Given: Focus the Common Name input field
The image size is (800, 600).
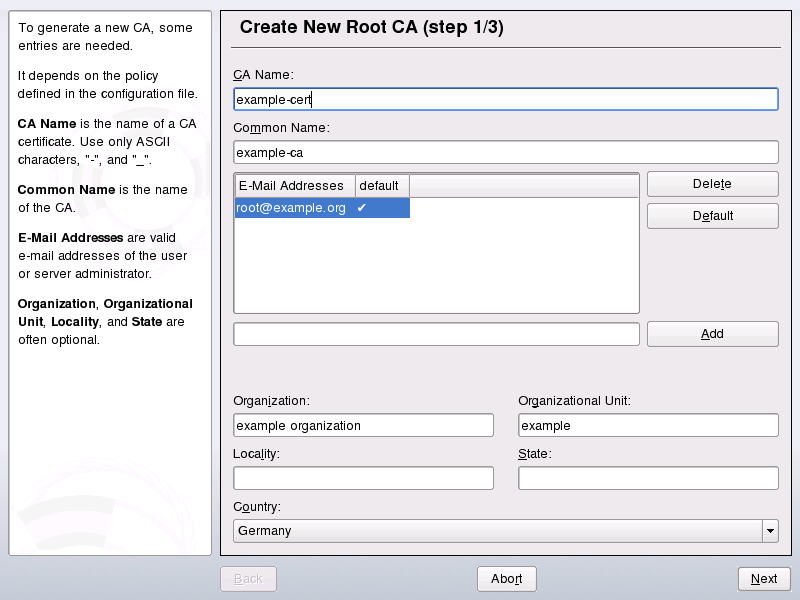Looking at the screenshot, I should point(505,152).
